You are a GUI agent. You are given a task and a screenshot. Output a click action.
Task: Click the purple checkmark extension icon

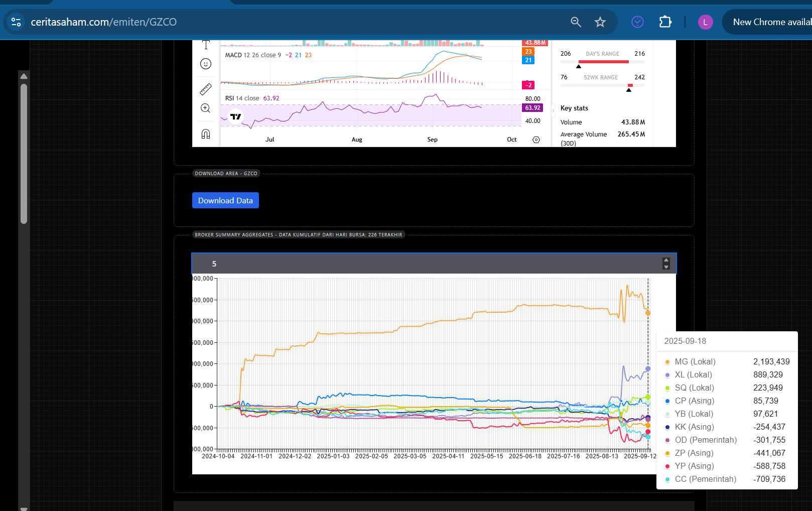(637, 22)
